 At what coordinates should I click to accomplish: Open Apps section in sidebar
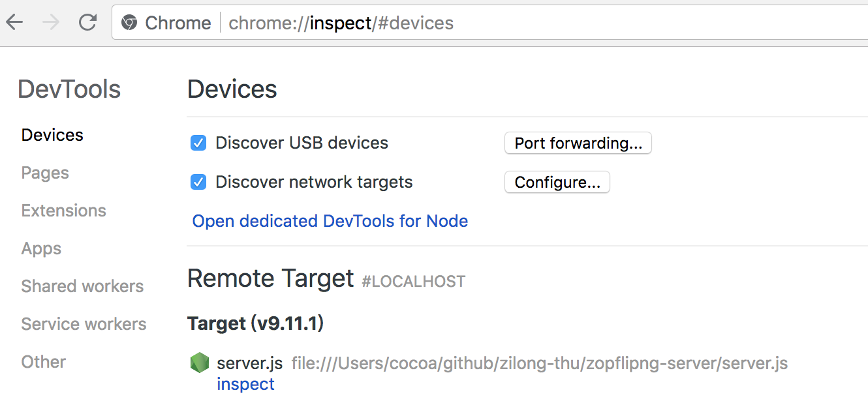pyautogui.click(x=41, y=248)
